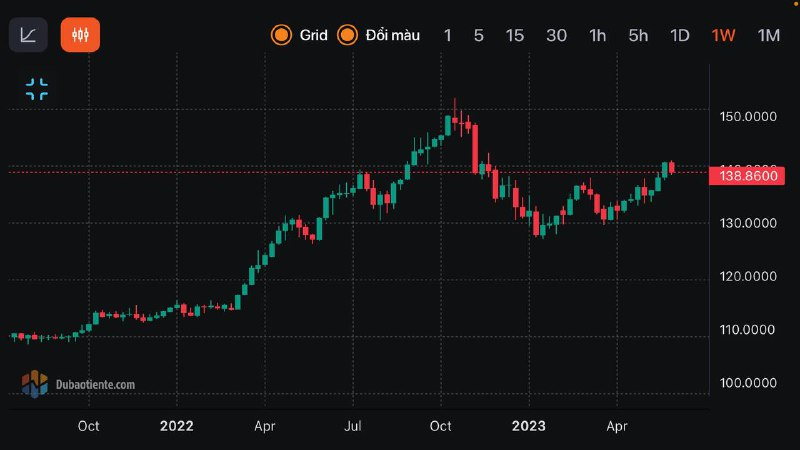Click the Dubaotiente.com watermark logo
800x450 pixels.
pyautogui.click(x=80, y=383)
